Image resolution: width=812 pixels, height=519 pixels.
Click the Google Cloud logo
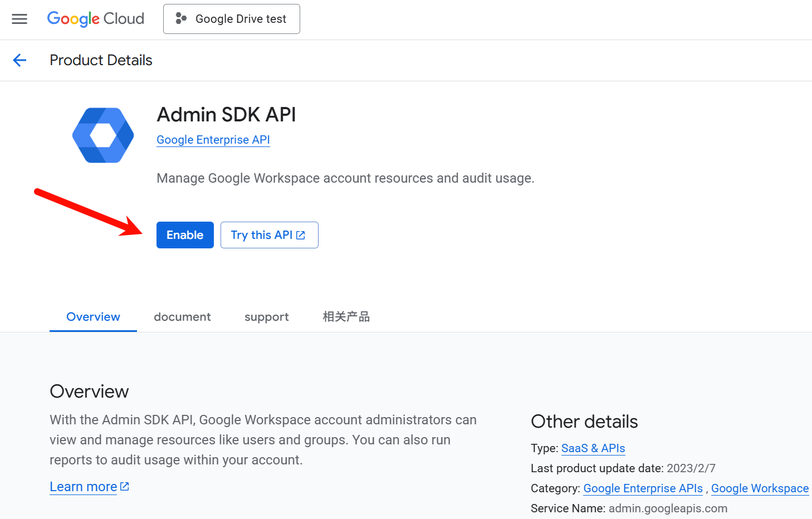[x=96, y=19]
